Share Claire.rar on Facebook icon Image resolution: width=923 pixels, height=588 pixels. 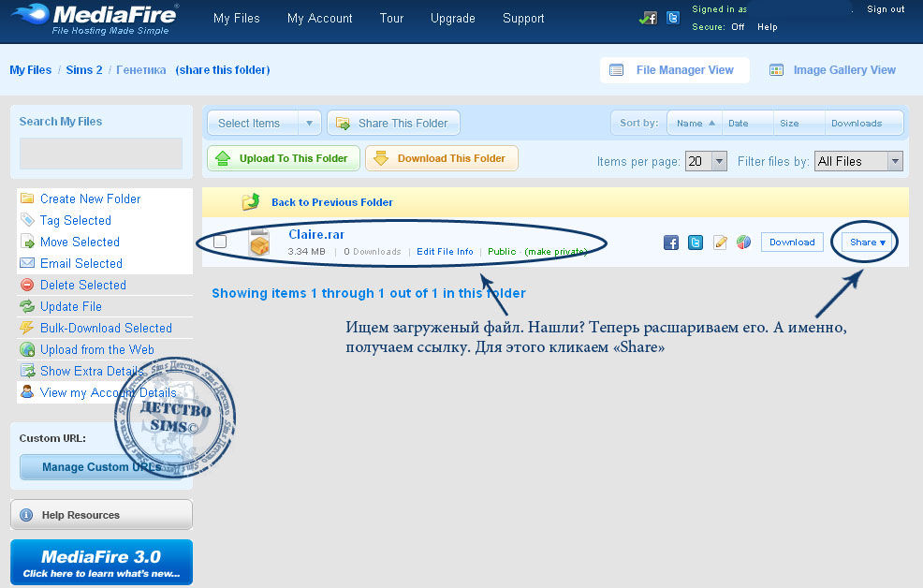[671, 243]
